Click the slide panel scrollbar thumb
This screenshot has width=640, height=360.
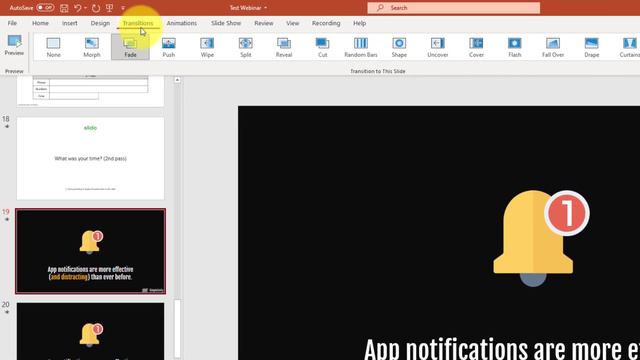coord(177,329)
